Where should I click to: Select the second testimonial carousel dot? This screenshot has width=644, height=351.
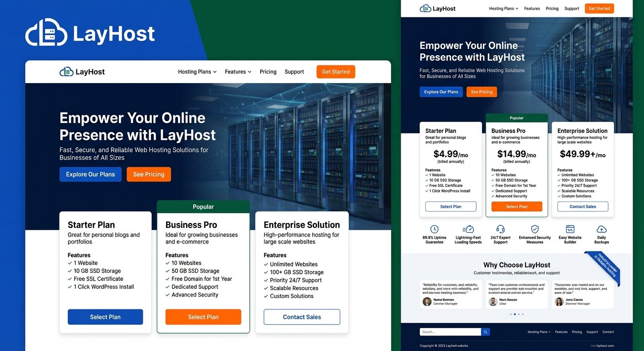pos(515,314)
